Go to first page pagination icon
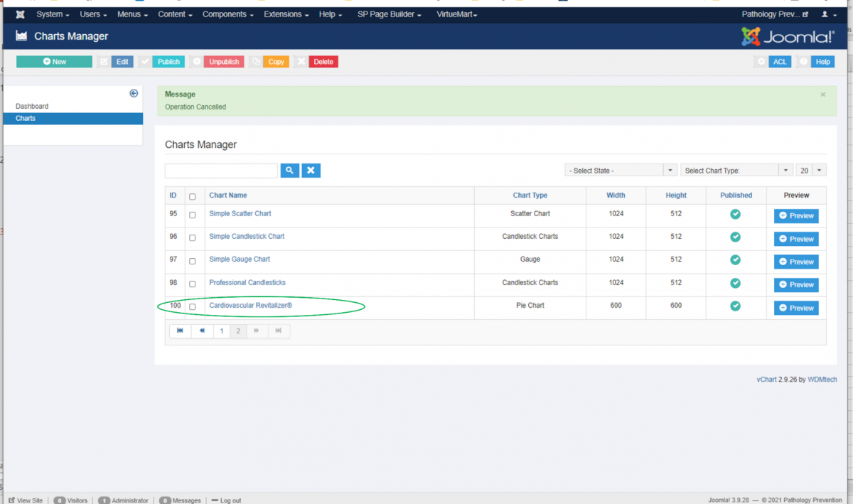The width and height of the screenshot is (853, 504). click(x=180, y=331)
